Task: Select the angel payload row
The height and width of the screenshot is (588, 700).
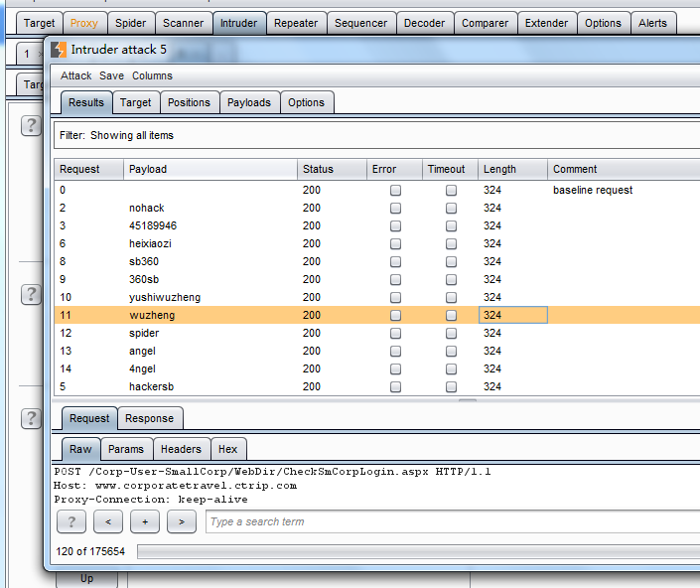Action: click(376, 351)
